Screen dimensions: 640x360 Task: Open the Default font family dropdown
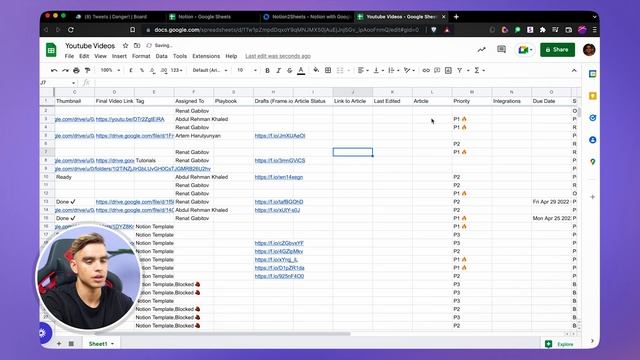point(210,71)
